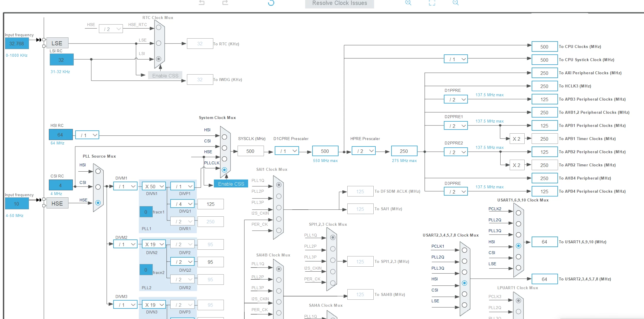Select CSI in System Clock Mux
Viewport: 644px width, 319px height.
click(x=224, y=148)
